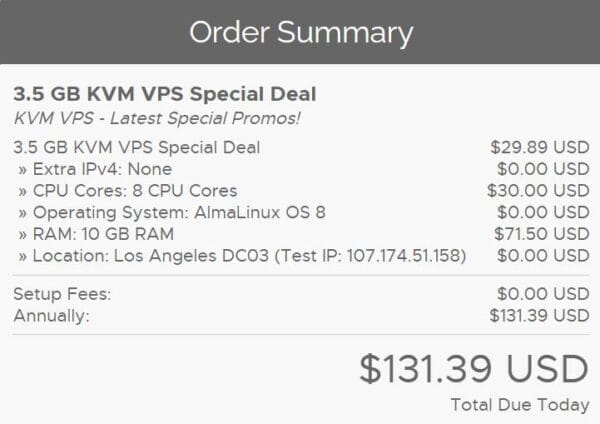600x424 pixels.
Task: Click the Order Summary header
Action: point(300,33)
